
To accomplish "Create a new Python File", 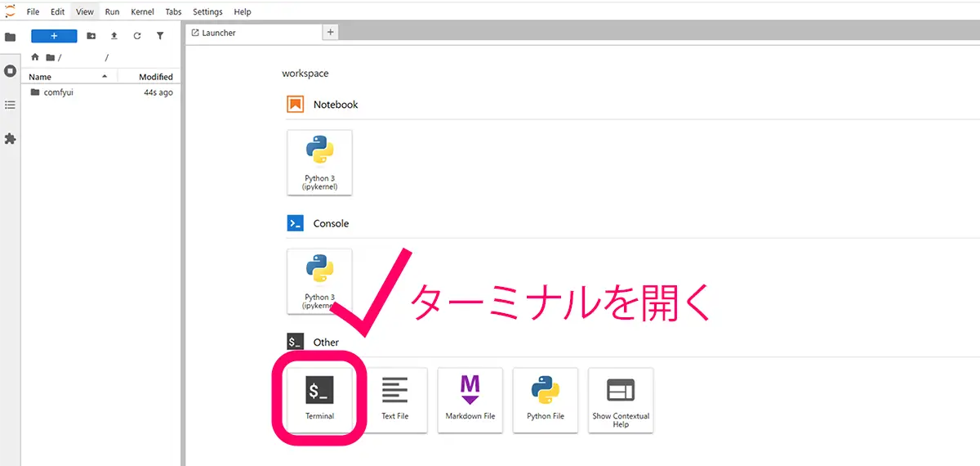I will coord(545,399).
